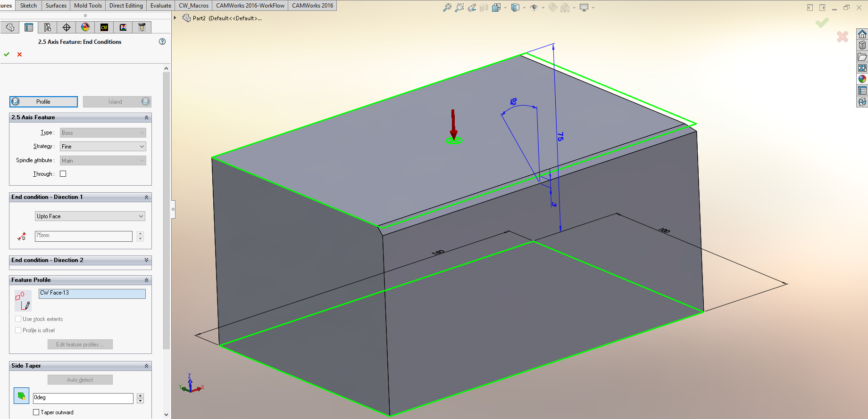Toggle the Use stock extents checkbox
This screenshot has width=868, height=419.
coord(18,319)
